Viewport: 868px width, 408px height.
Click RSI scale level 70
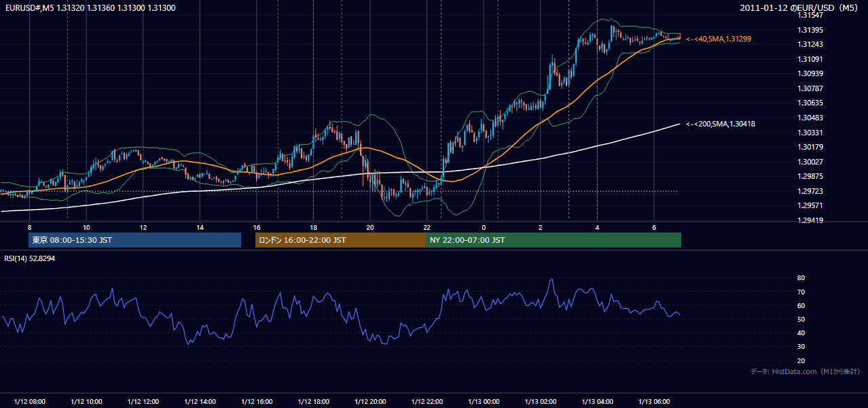(x=801, y=292)
